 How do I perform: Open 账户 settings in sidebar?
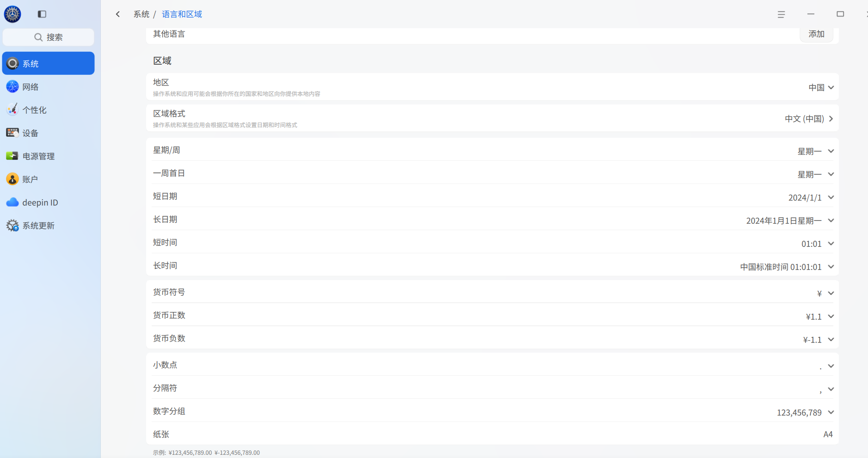pyautogui.click(x=48, y=179)
